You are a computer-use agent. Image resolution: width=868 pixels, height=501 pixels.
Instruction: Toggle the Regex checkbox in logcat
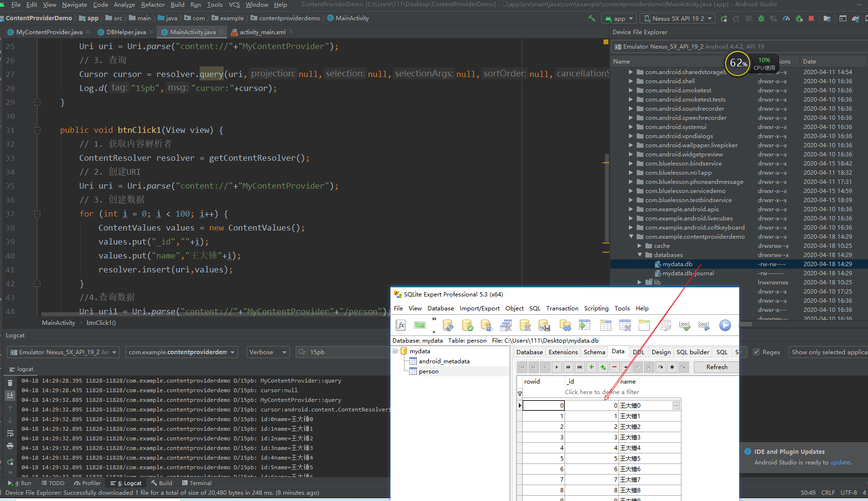(x=756, y=352)
